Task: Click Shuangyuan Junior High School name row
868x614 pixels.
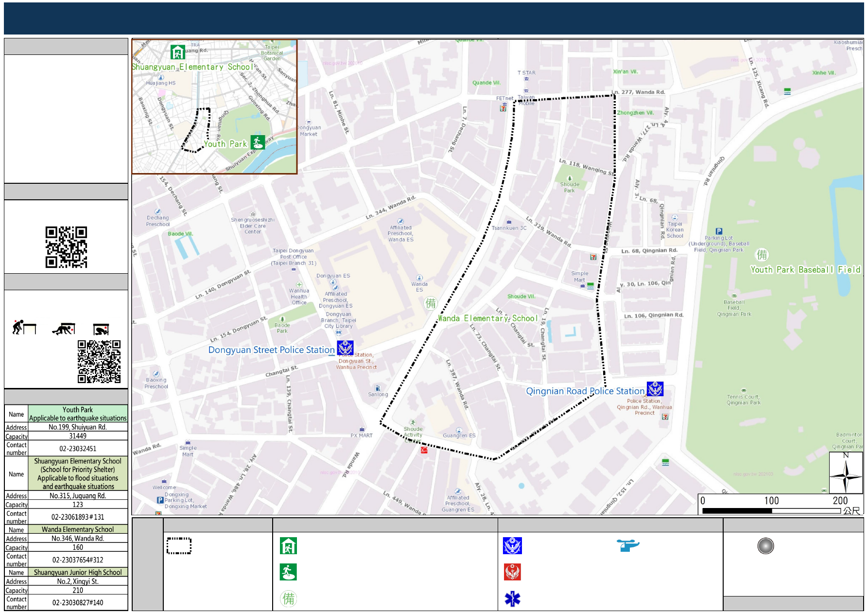Action: coord(78,572)
